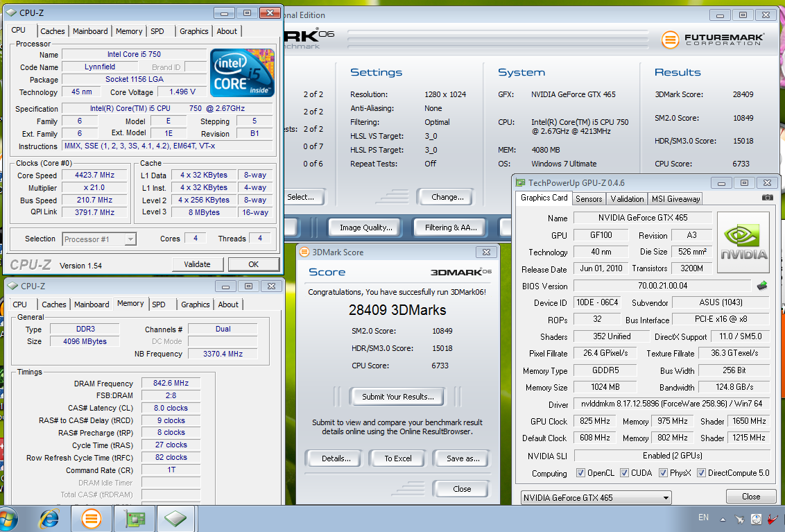The width and height of the screenshot is (785, 532).
Task: Click the Change settings button in 3DMark06
Action: click(447, 197)
